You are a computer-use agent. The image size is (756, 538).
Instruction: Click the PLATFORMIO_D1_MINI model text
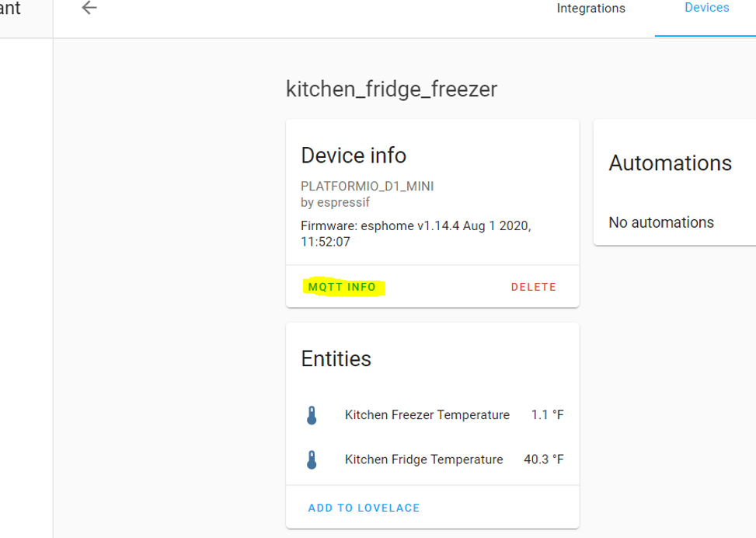(x=368, y=187)
